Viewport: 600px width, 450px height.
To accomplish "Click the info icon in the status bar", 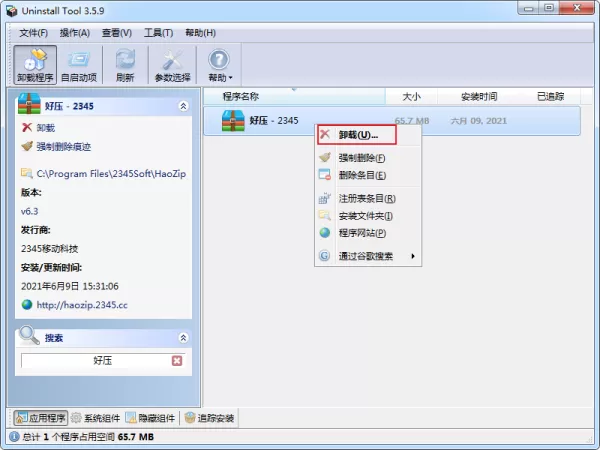I will (x=14, y=437).
